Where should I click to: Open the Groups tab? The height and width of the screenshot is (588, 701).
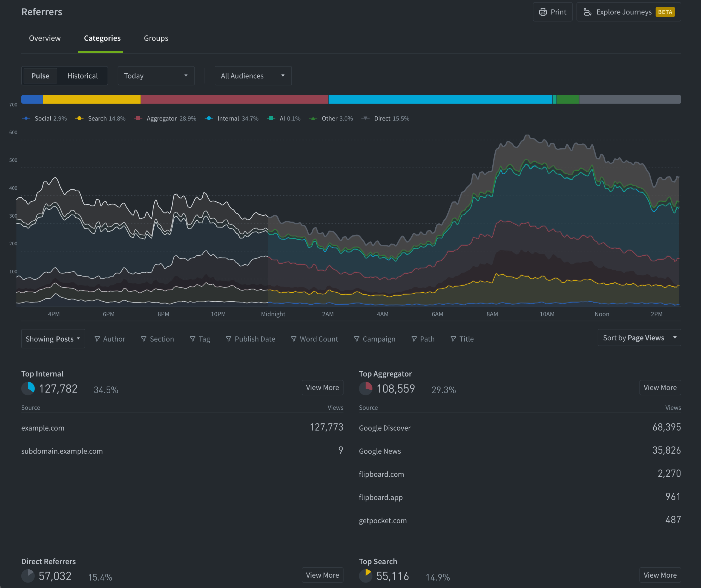tap(156, 38)
